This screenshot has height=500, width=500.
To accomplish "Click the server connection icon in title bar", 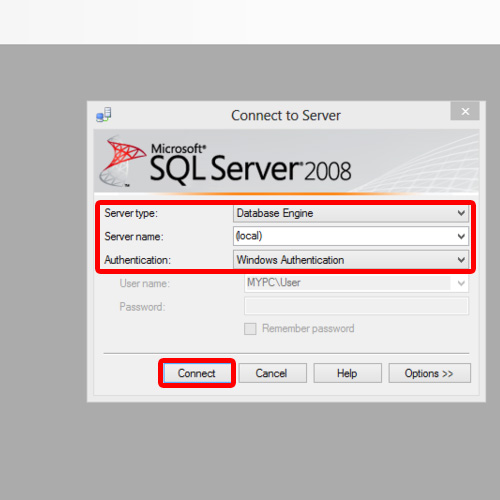I will pyautogui.click(x=104, y=115).
